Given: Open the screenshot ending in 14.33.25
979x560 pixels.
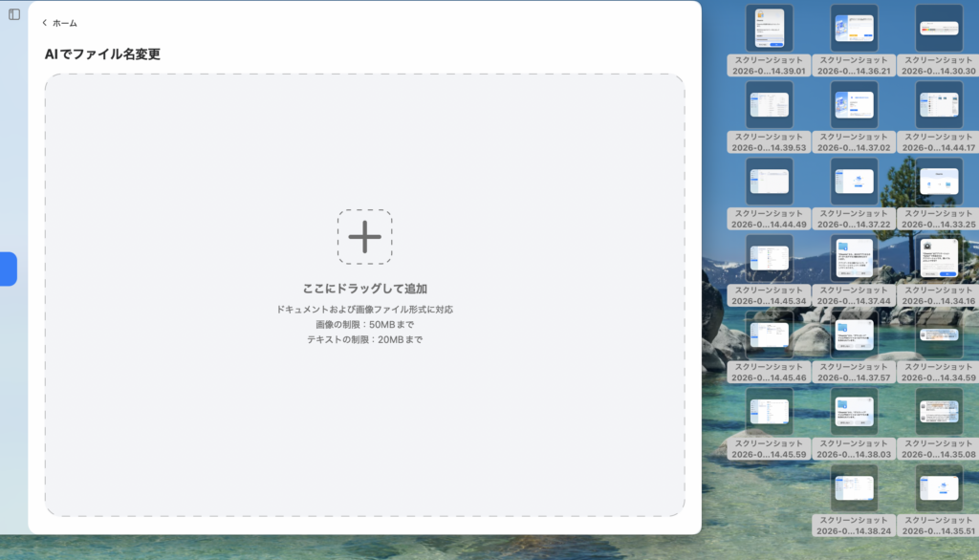Looking at the screenshot, I should pyautogui.click(x=938, y=182).
